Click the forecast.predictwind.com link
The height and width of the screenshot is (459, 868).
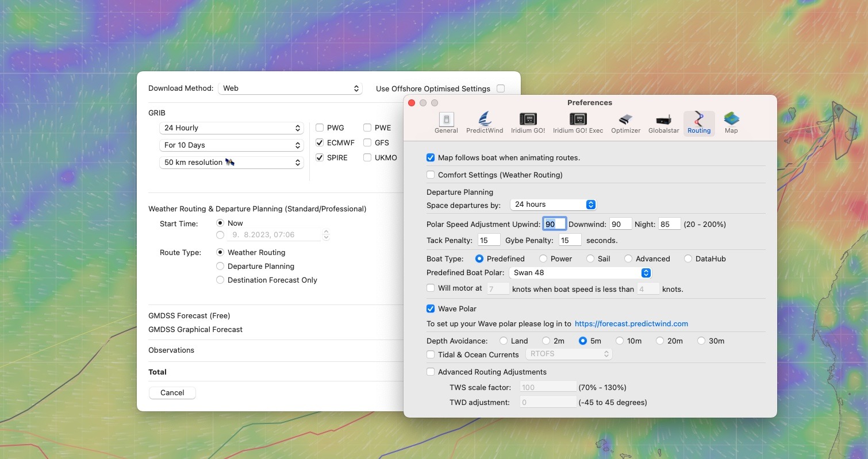pos(631,324)
